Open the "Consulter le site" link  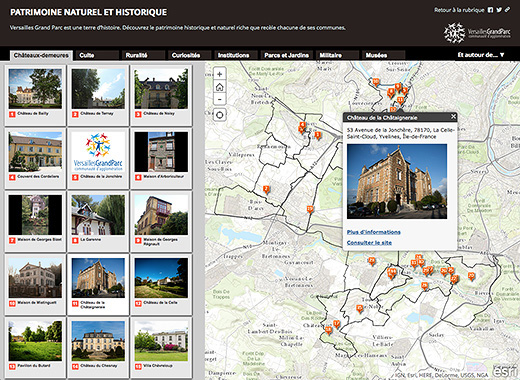pos(369,243)
